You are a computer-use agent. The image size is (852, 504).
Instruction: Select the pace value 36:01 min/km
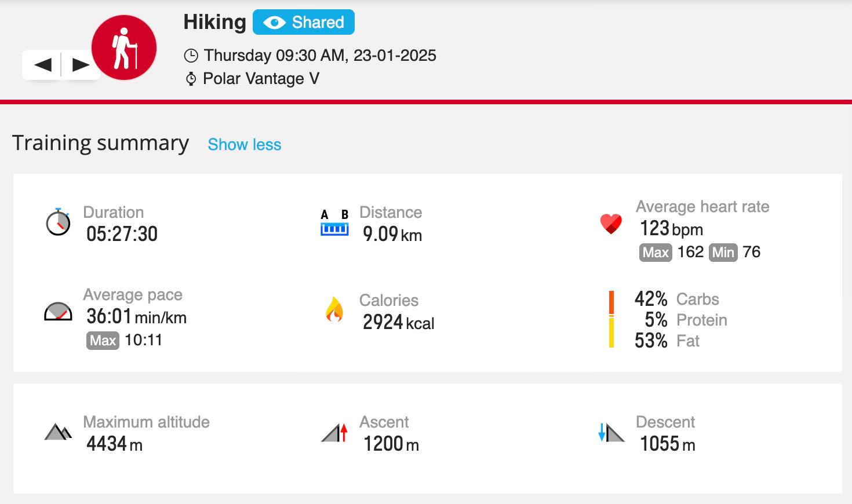(136, 316)
